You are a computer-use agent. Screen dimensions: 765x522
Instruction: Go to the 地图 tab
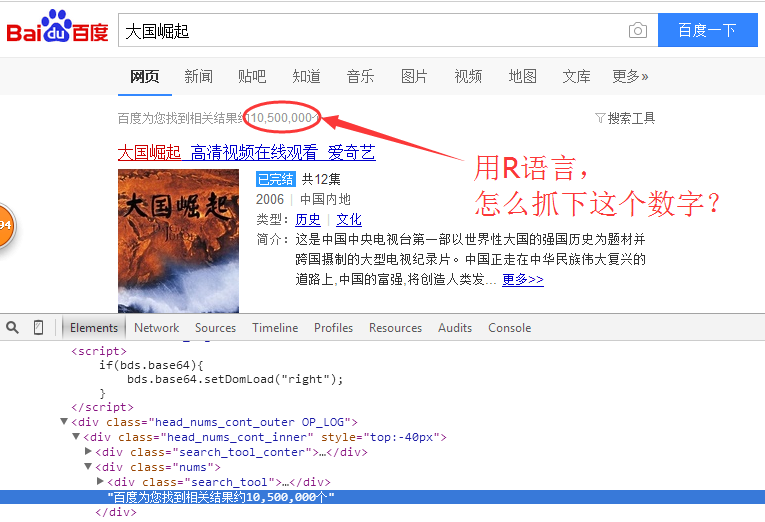[x=523, y=76]
